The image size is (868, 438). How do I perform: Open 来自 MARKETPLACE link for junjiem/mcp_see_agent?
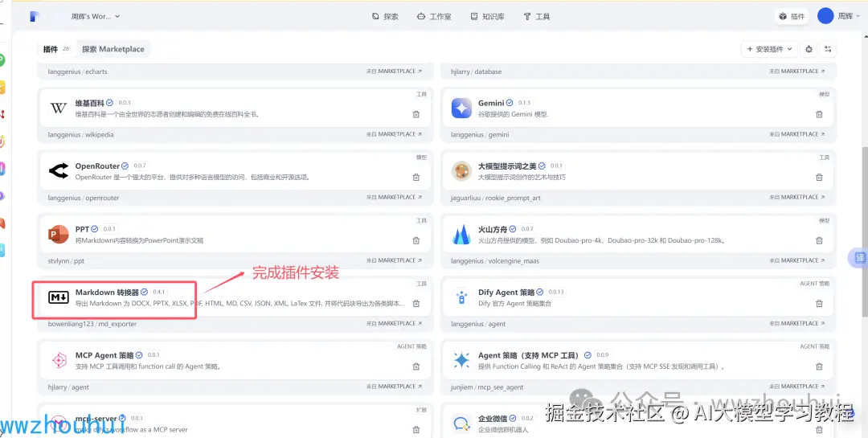(796, 387)
